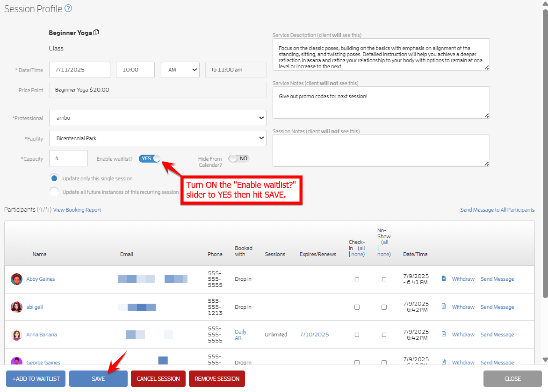Open abi gail's booking note icon

(444, 306)
